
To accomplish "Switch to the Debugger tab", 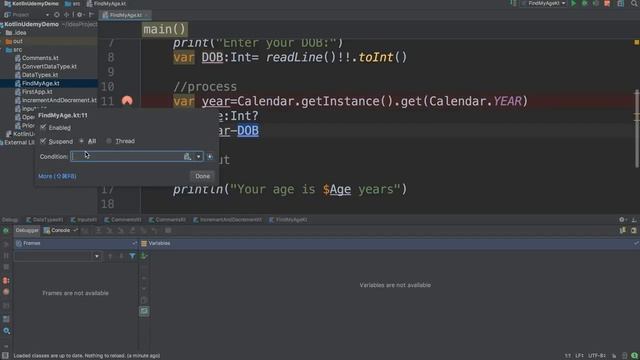I will 27,231.
